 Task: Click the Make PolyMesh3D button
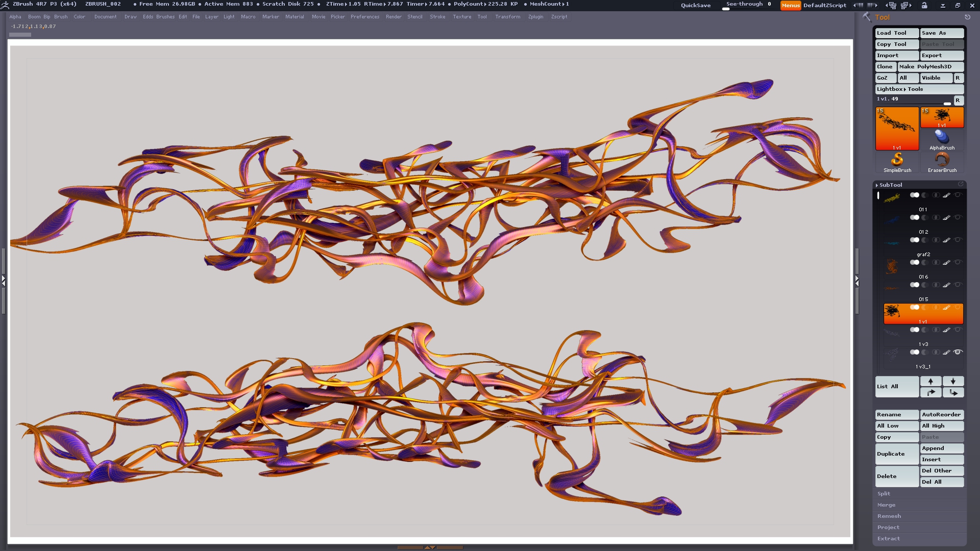tap(930, 66)
